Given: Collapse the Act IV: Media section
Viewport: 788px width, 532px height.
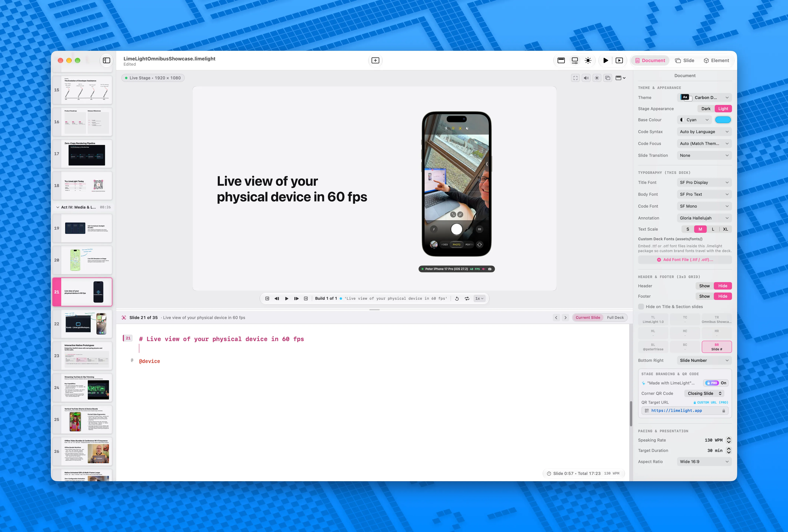Looking at the screenshot, I should [x=58, y=207].
